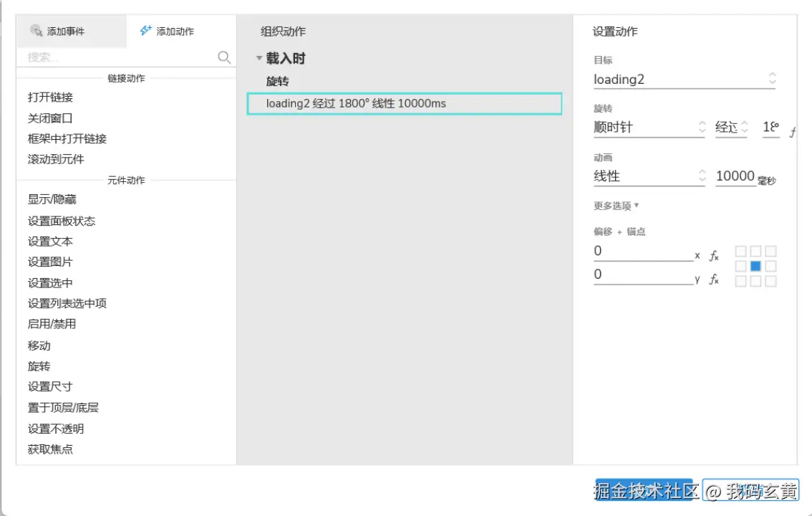Select top-center anchor point
812x516 pixels.
755,252
